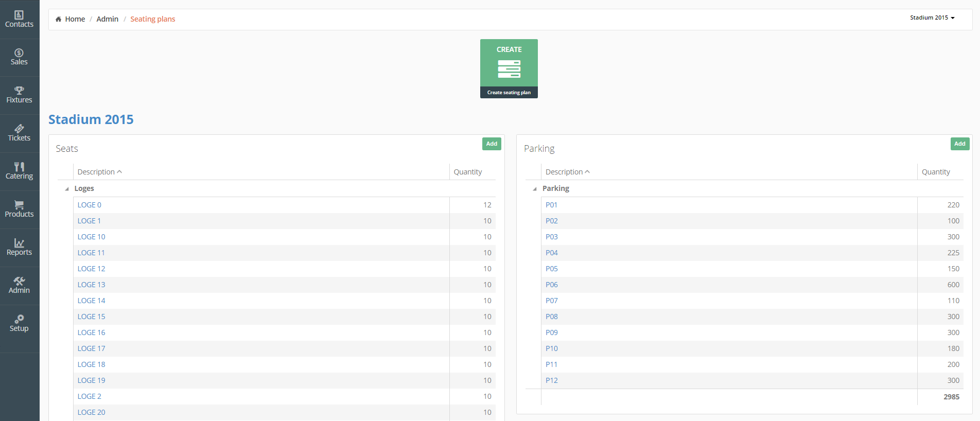The image size is (980, 421).
Task: Open the LOGE 0 seat link
Action: (x=90, y=205)
